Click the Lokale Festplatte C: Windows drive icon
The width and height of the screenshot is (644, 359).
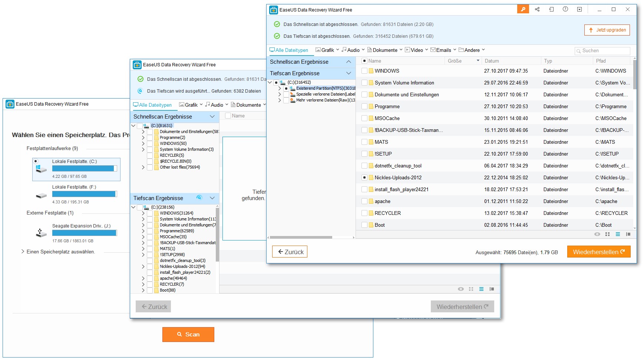point(41,169)
